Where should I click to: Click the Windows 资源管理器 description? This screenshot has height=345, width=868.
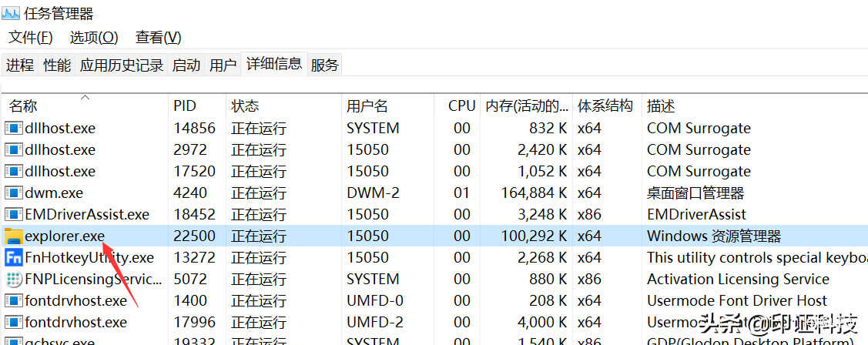pos(714,236)
